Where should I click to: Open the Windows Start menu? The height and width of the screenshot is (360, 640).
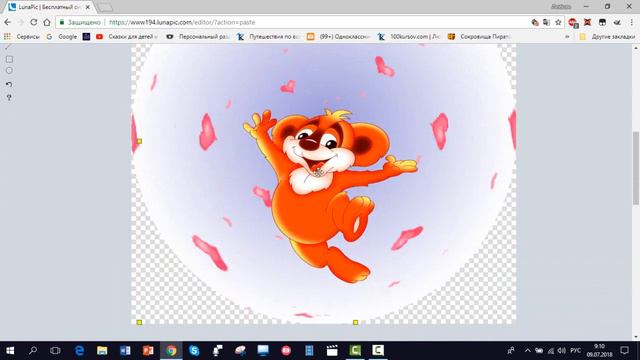click(10, 351)
